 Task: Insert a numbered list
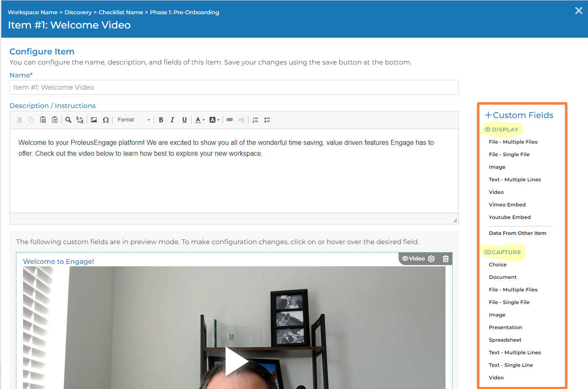(255, 120)
